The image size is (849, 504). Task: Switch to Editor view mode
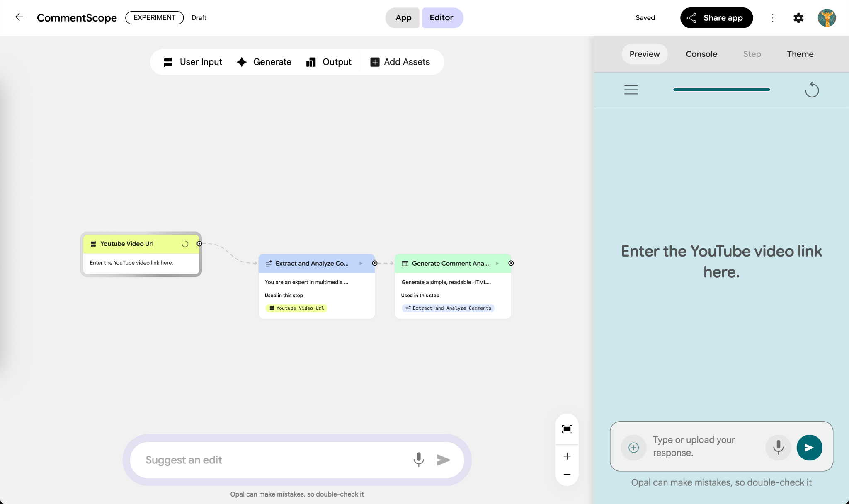pyautogui.click(x=441, y=18)
